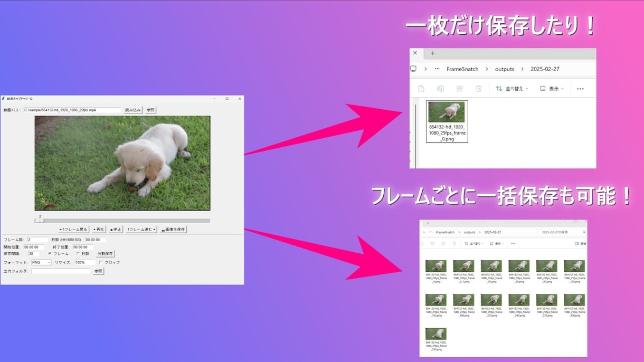Click the rename icon in the upper Explorer window
Image resolution: width=644 pixels, height=362 pixels.
click(440, 89)
